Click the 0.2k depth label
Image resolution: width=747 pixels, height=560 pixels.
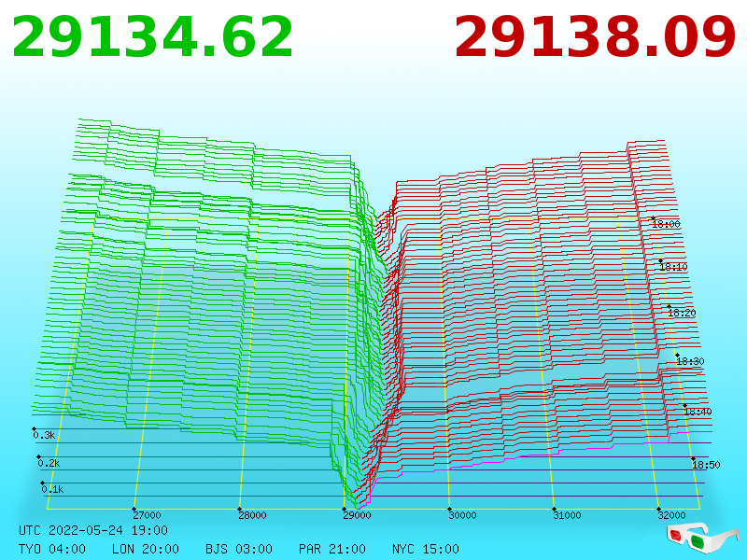[x=49, y=463]
